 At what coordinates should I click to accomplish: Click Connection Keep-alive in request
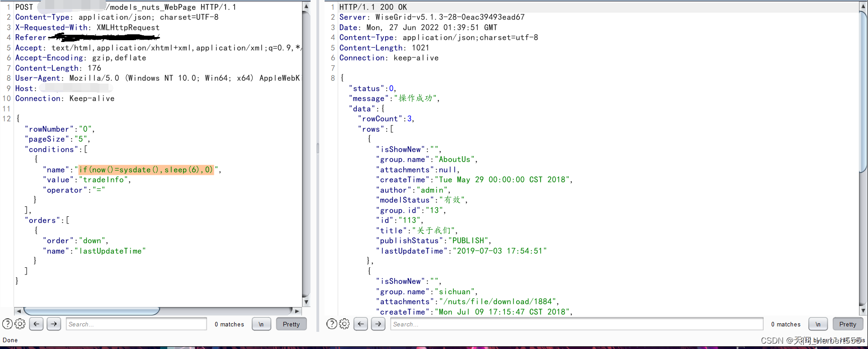[65, 98]
